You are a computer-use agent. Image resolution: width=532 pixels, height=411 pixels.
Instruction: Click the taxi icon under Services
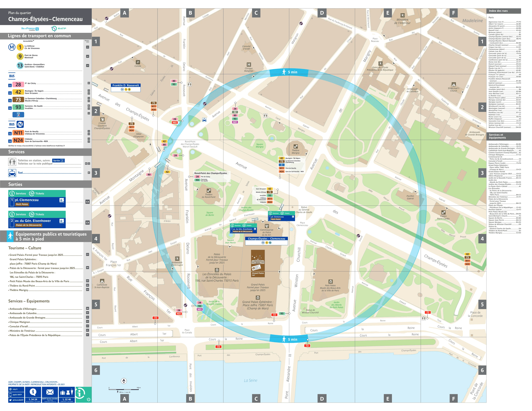12,173
